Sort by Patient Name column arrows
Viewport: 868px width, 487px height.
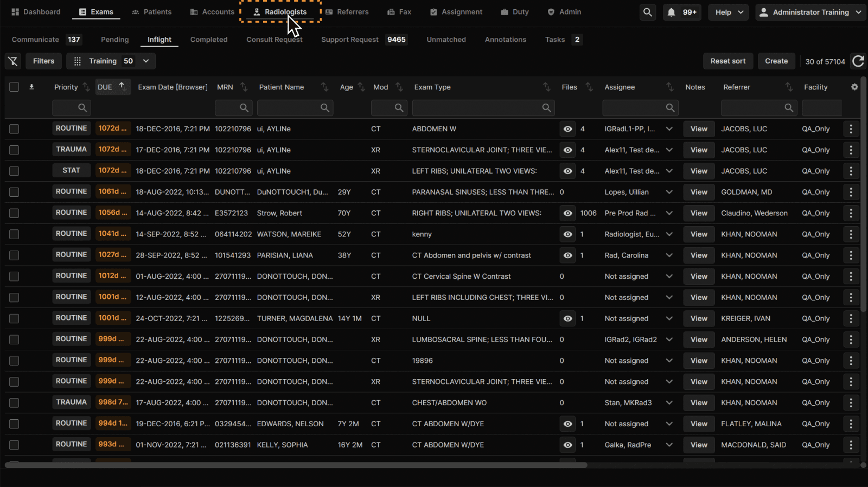coord(324,87)
